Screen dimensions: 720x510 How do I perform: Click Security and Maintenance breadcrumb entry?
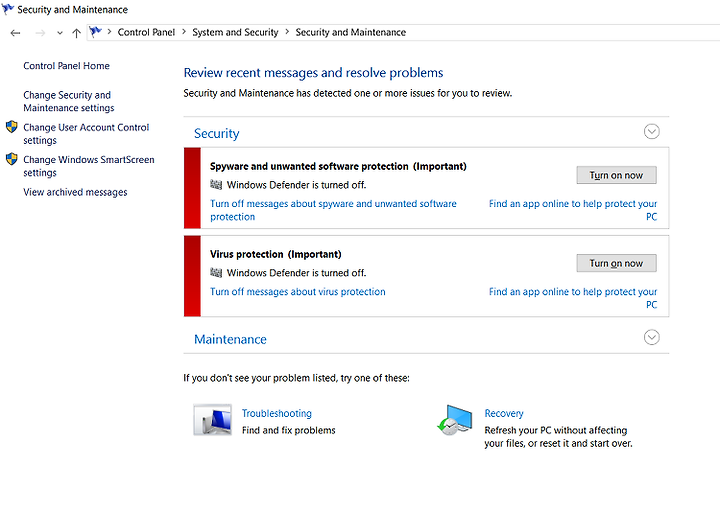click(351, 32)
